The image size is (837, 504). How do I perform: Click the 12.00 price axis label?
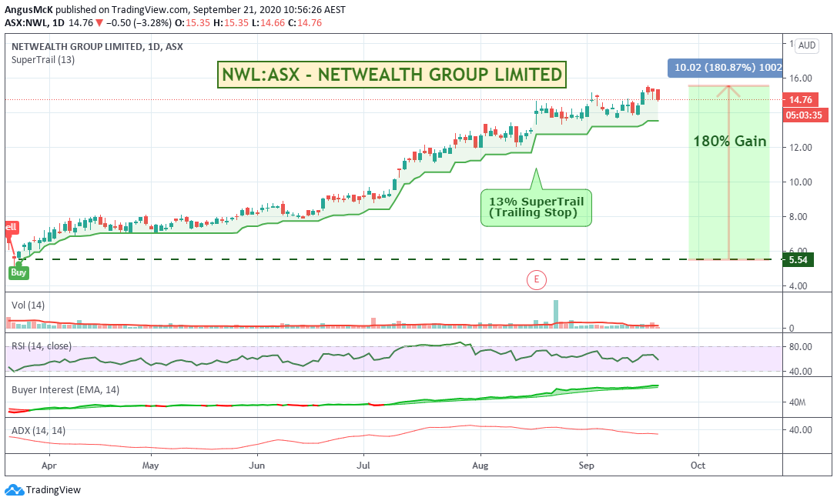pyautogui.click(x=800, y=147)
